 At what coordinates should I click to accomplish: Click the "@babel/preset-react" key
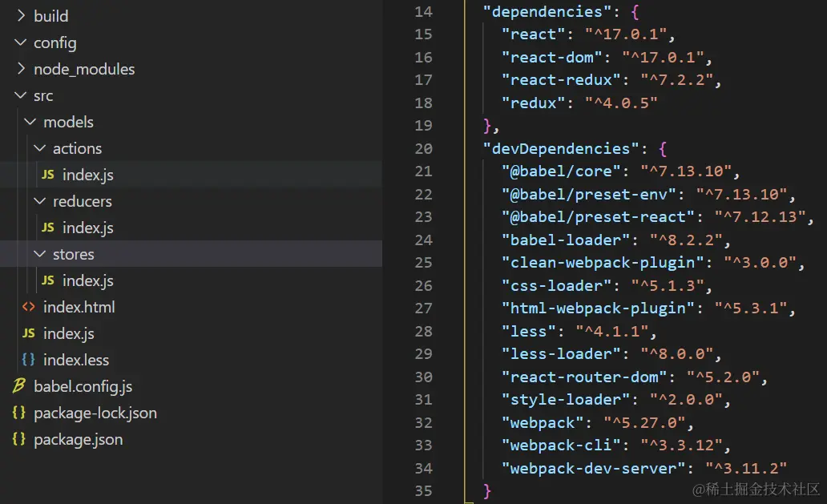tap(598, 217)
